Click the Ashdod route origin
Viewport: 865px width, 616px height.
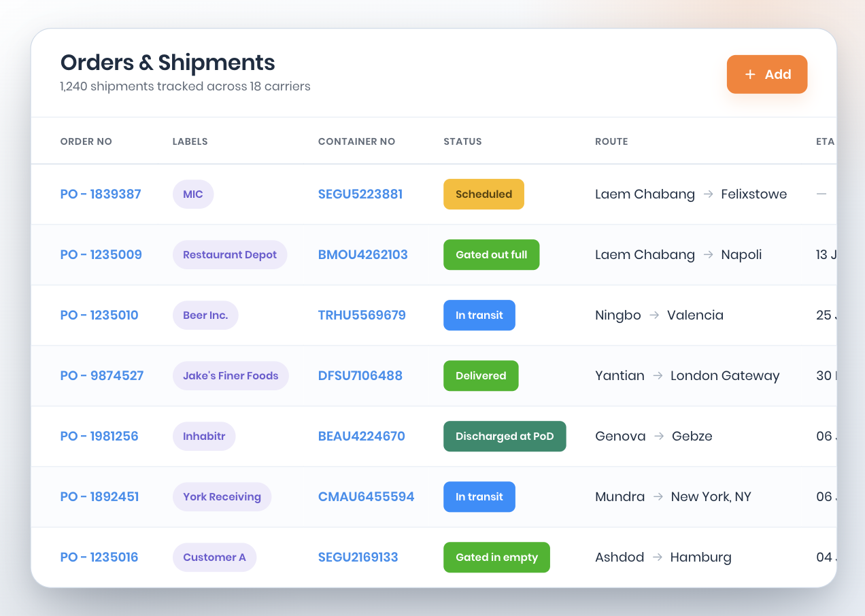point(620,558)
